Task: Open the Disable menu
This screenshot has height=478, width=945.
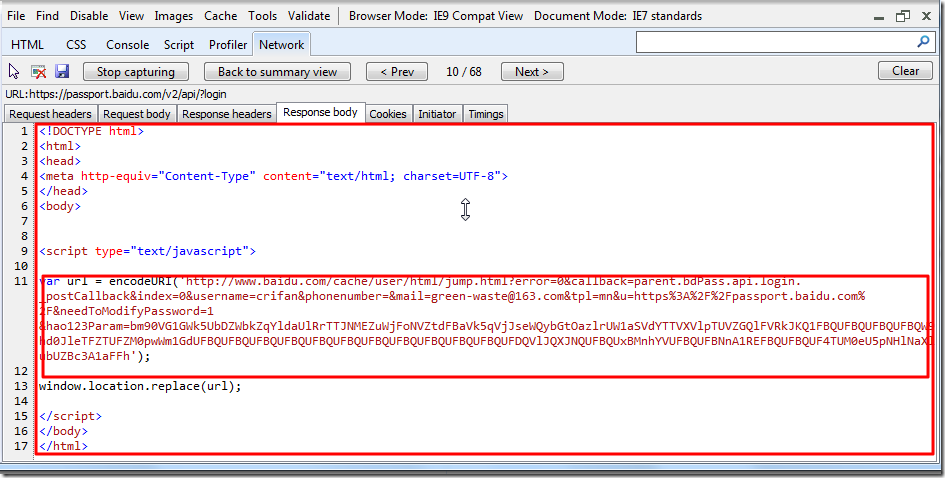Action: pos(89,16)
